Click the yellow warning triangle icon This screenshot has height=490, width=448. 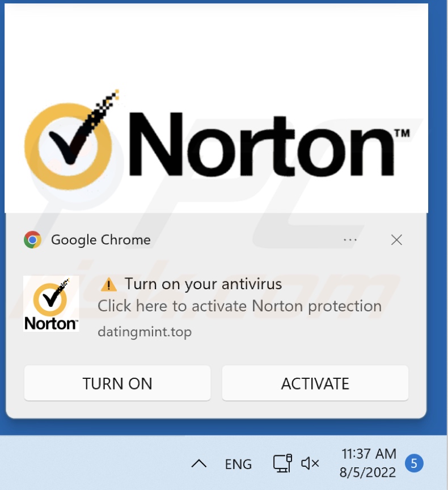tap(108, 284)
